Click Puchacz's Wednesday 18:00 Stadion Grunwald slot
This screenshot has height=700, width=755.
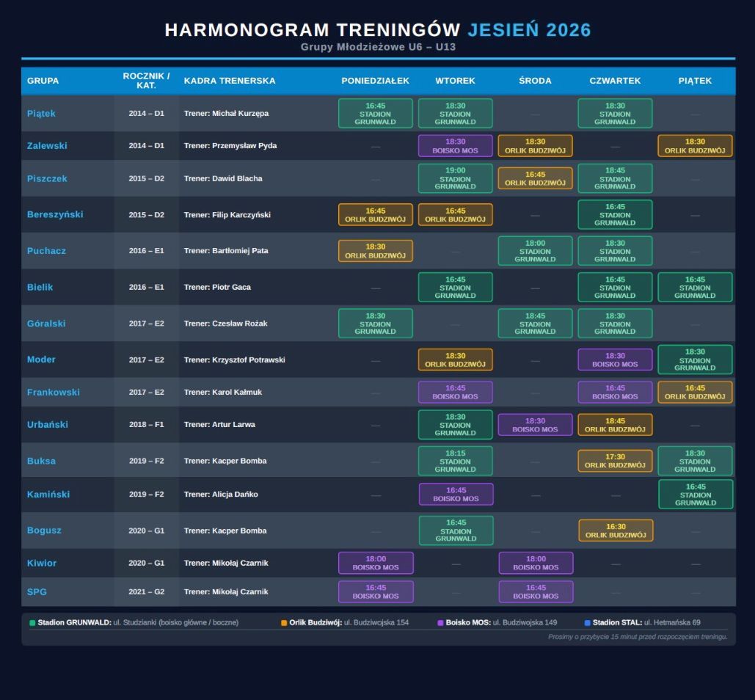(536, 251)
